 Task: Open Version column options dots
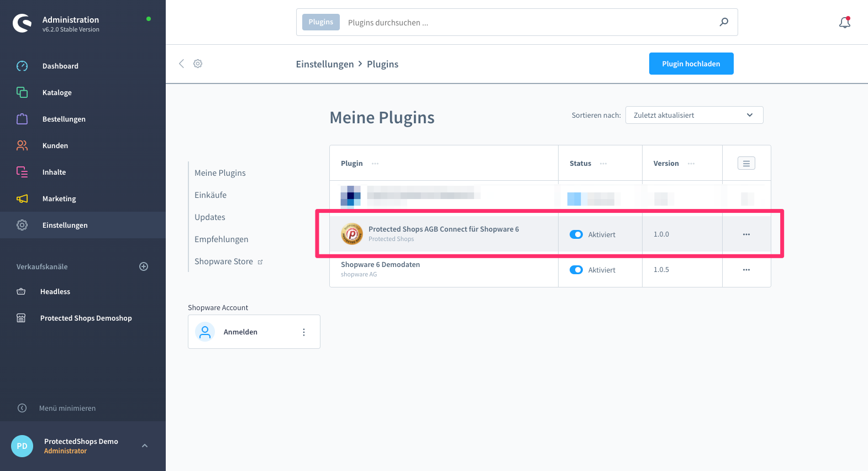click(691, 164)
